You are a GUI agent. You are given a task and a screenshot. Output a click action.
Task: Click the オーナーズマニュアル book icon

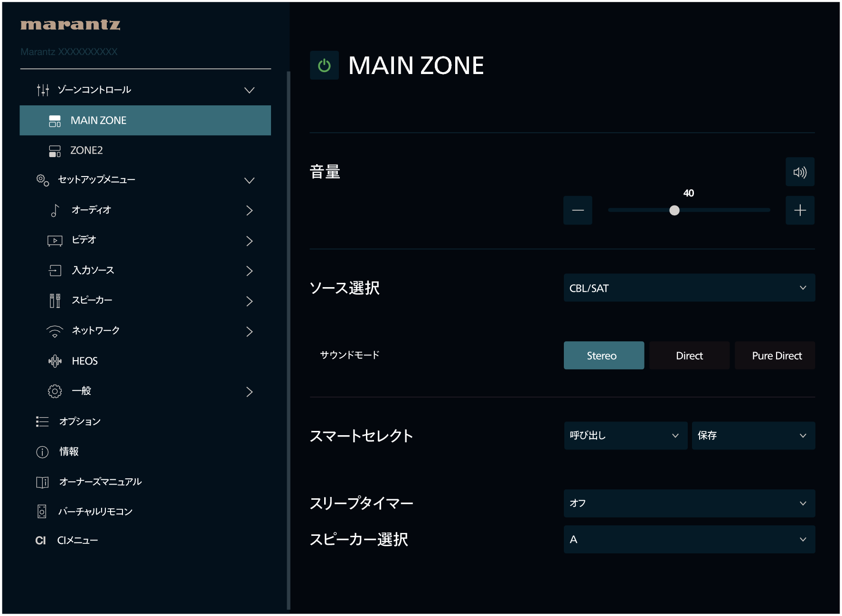point(42,482)
